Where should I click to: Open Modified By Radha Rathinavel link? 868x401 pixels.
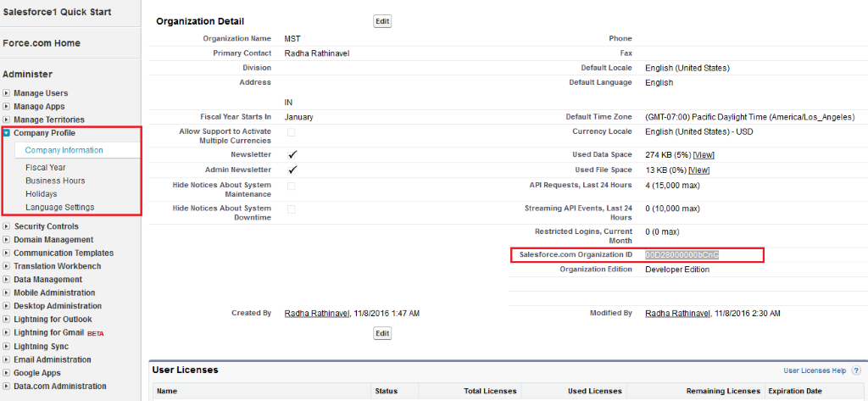click(x=678, y=314)
